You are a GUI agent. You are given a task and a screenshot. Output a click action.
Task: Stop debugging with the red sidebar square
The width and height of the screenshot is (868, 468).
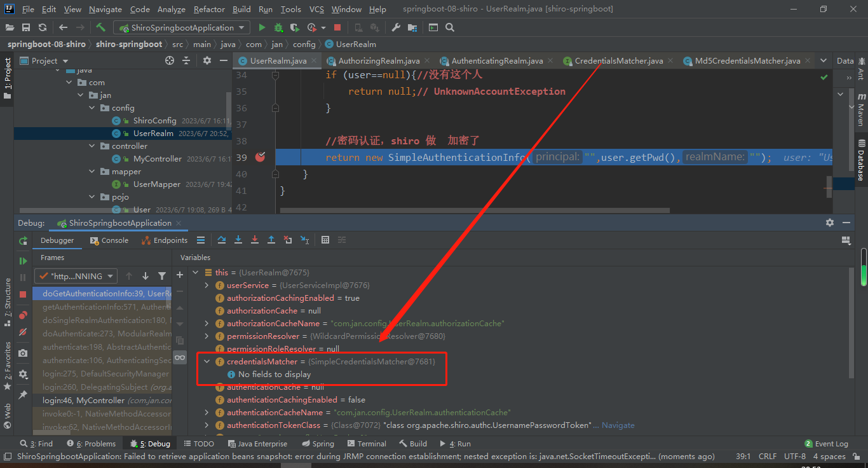[23, 294]
